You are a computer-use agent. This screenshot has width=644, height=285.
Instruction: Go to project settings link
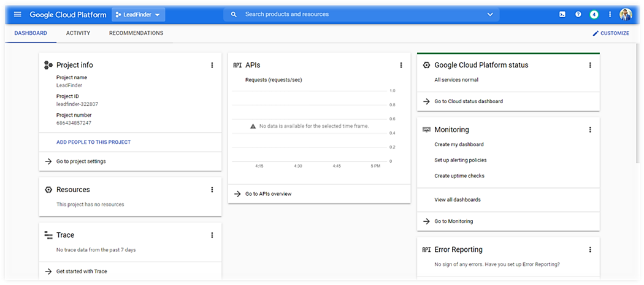[80, 162]
